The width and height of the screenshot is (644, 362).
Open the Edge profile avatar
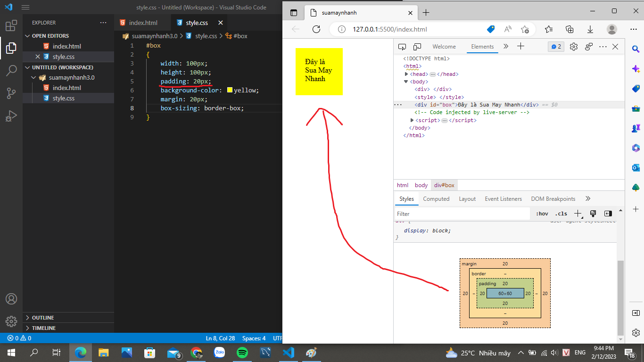[612, 29]
